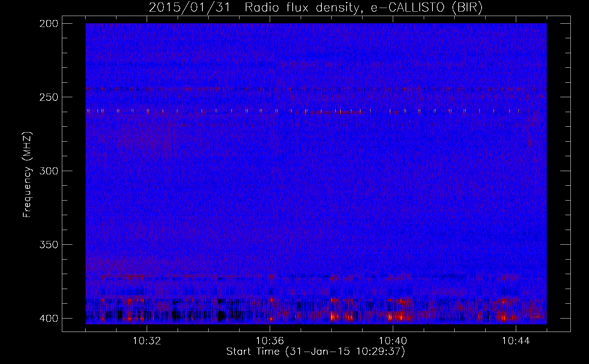Screen dimensions: 589x364
Task: Click the 'Start Time (31-Jan-15 10:29:37)' label
Action: [x=316, y=352]
